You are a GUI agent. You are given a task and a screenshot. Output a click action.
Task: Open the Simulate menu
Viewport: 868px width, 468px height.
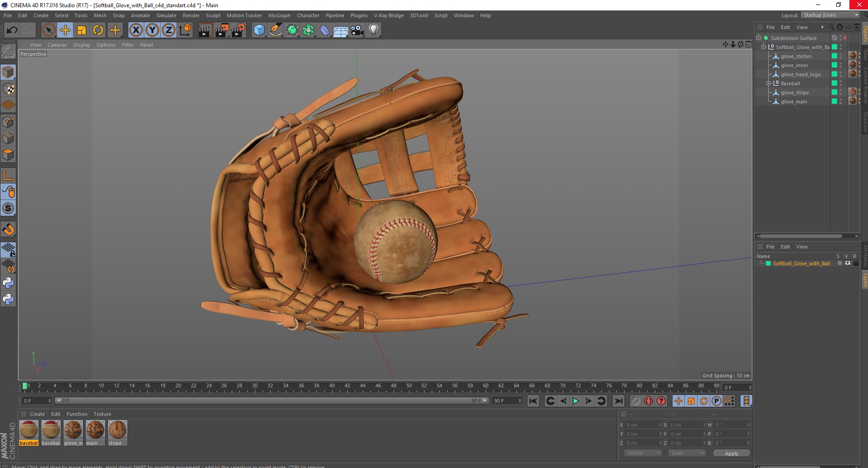pos(166,15)
